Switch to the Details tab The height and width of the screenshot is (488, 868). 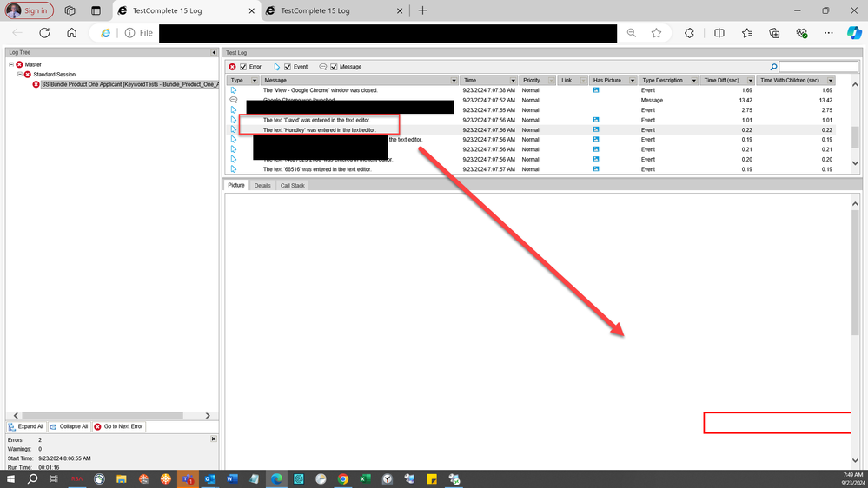[x=262, y=185]
